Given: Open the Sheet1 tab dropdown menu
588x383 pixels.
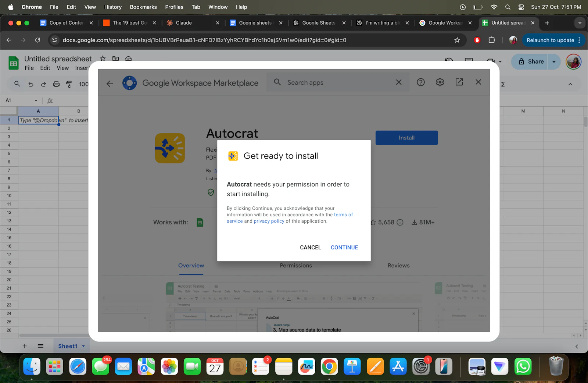Looking at the screenshot, I should click(x=83, y=346).
